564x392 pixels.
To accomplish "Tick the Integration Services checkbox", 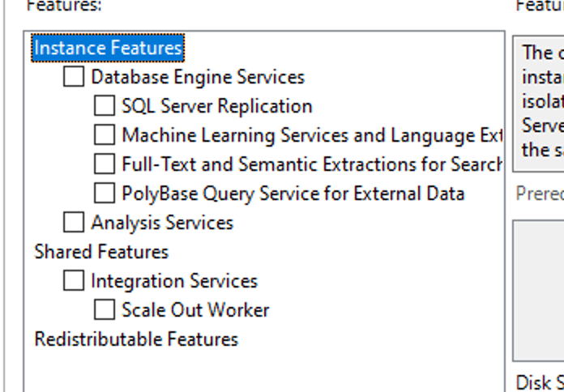I will [x=74, y=281].
